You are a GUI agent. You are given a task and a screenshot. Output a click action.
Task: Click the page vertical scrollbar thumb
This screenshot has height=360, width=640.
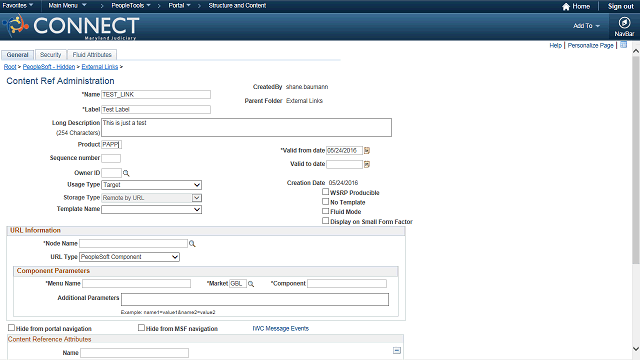[636, 160]
